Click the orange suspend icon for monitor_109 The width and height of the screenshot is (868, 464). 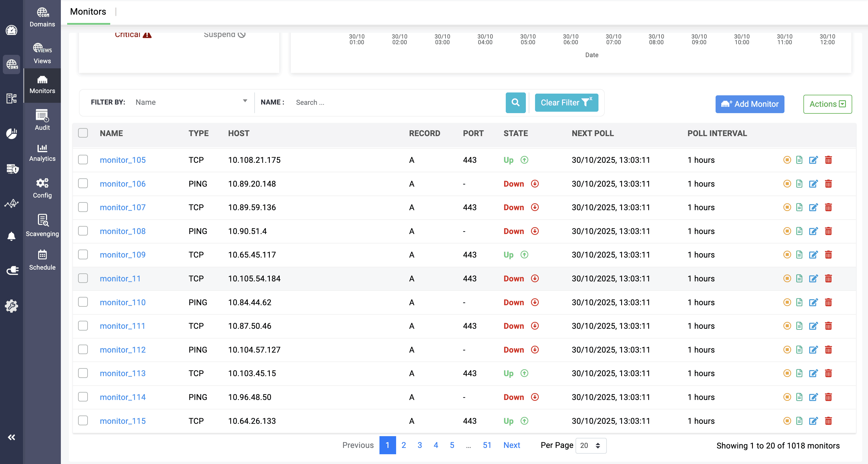pos(787,255)
